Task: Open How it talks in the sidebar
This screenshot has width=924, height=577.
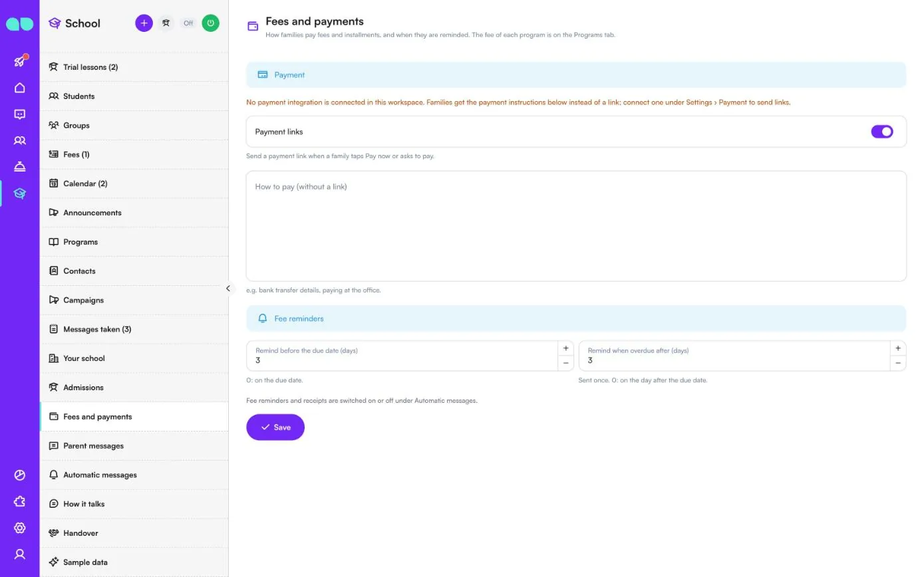Action: click(x=134, y=504)
